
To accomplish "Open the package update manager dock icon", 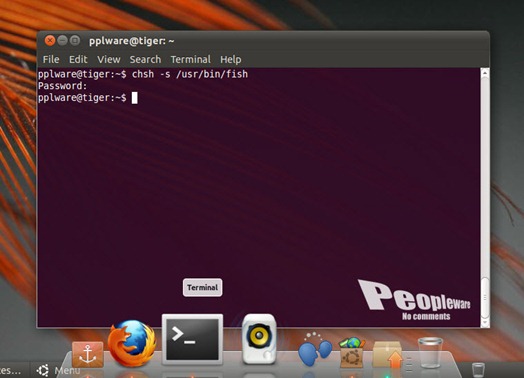I will 388,355.
